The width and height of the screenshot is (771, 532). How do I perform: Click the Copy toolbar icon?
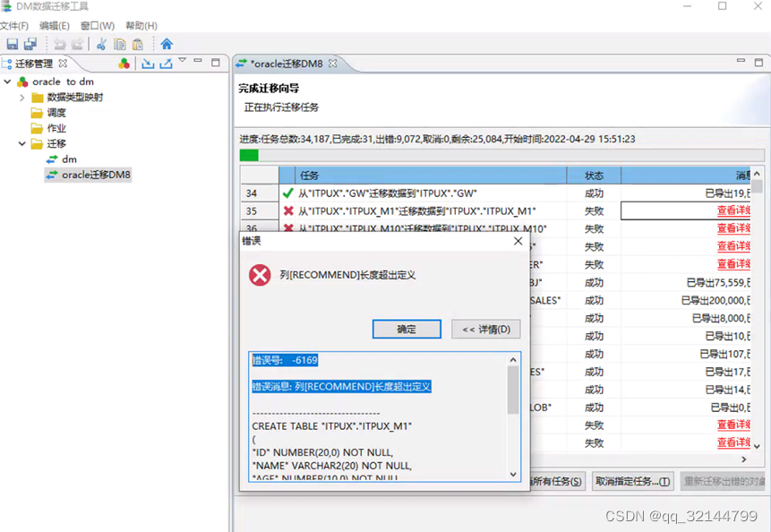[x=119, y=44]
